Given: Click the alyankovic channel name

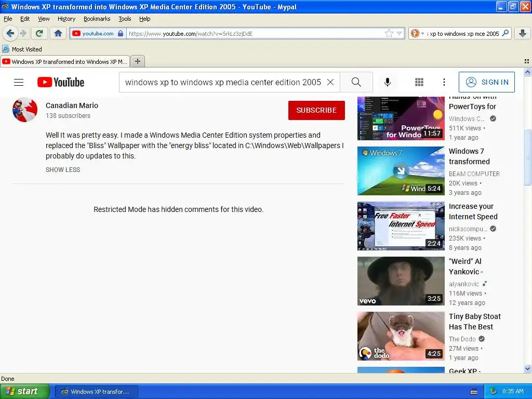Looking at the screenshot, I should (463, 284).
